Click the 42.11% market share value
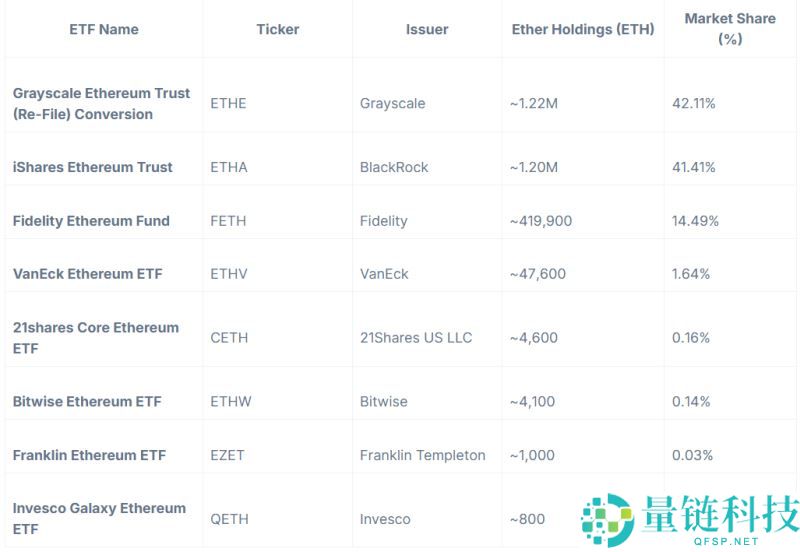800x552 pixels. coord(695,103)
